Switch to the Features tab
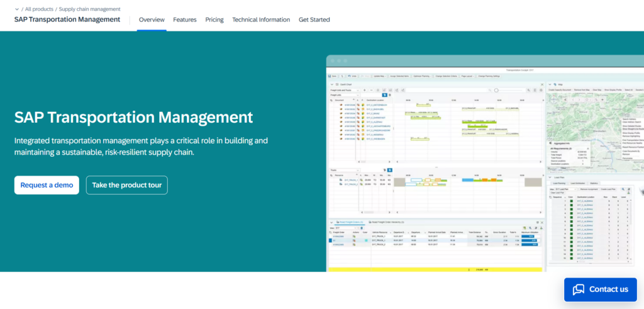 click(x=185, y=20)
